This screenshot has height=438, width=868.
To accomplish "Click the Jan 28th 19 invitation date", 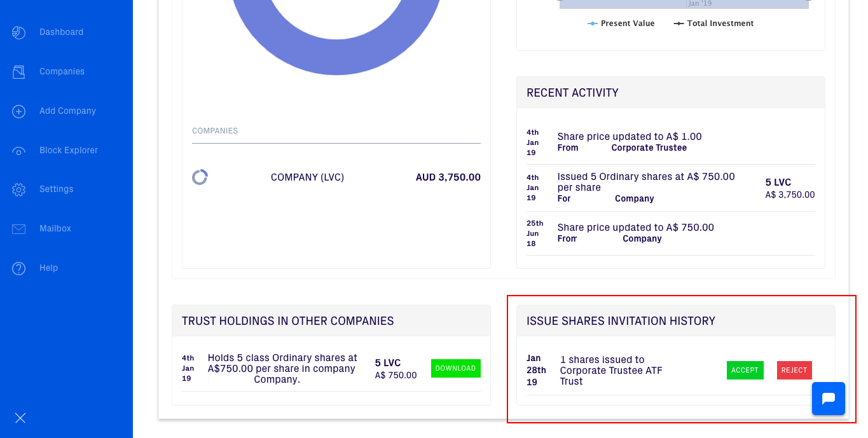I will (536, 370).
